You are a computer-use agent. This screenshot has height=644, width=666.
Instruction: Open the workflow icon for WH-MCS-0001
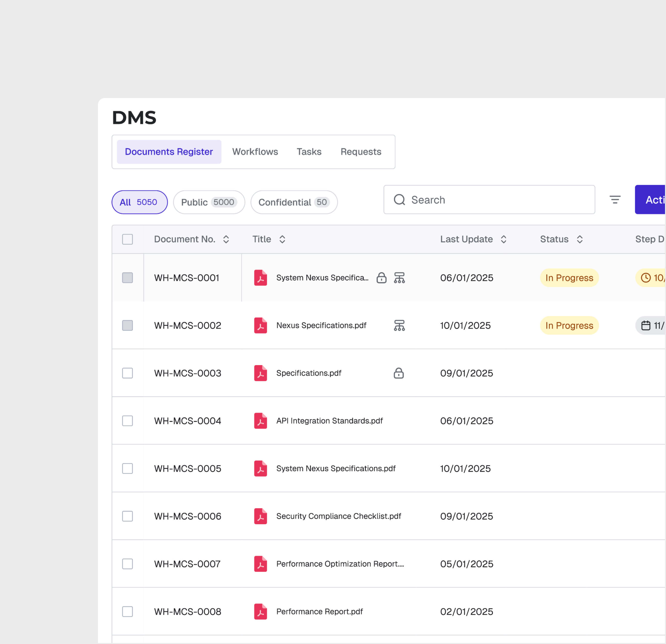(399, 278)
